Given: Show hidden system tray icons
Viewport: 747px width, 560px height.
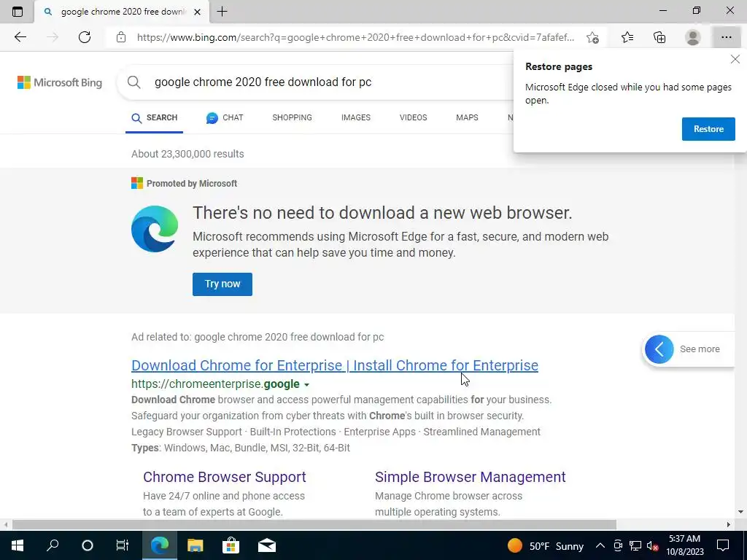Looking at the screenshot, I should coord(600,545).
